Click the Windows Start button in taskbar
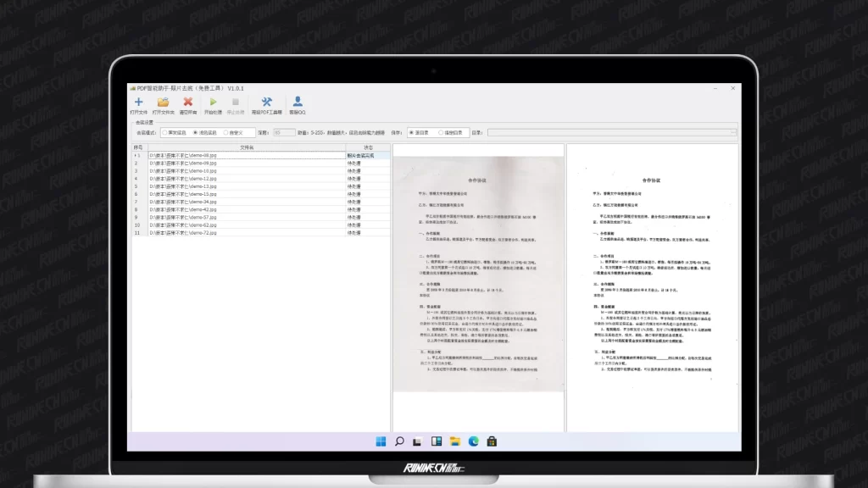This screenshot has height=488, width=868. pyautogui.click(x=381, y=441)
